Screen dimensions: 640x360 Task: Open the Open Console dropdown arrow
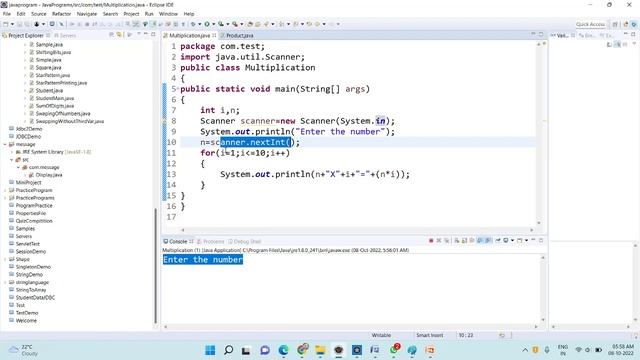pos(526,241)
